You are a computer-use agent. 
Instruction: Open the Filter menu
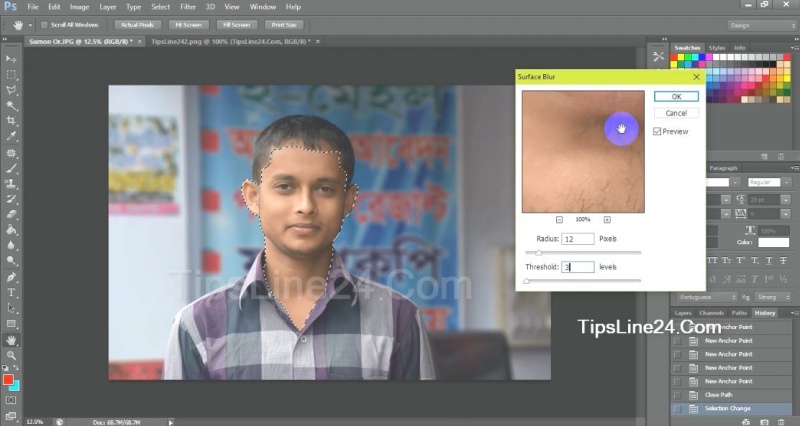188,7
